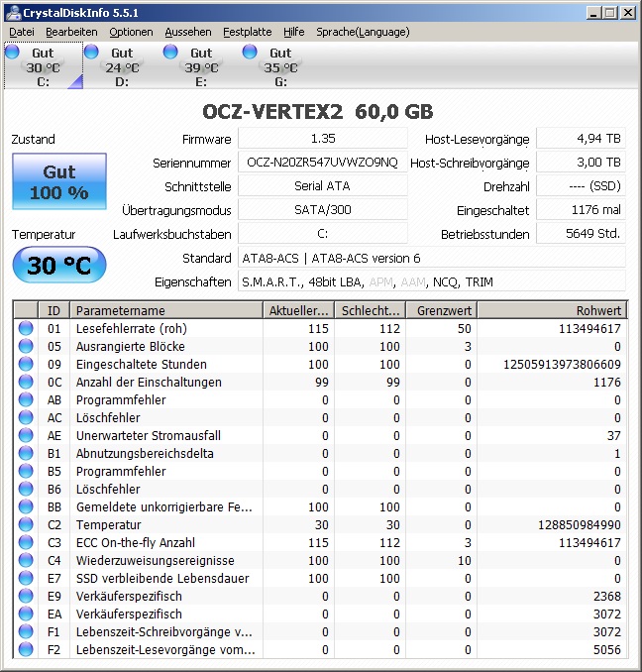Select the SSD verbleibende Lebensdauer parameter name
This screenshot has width=642, height=672.
(x=162, y=579)
